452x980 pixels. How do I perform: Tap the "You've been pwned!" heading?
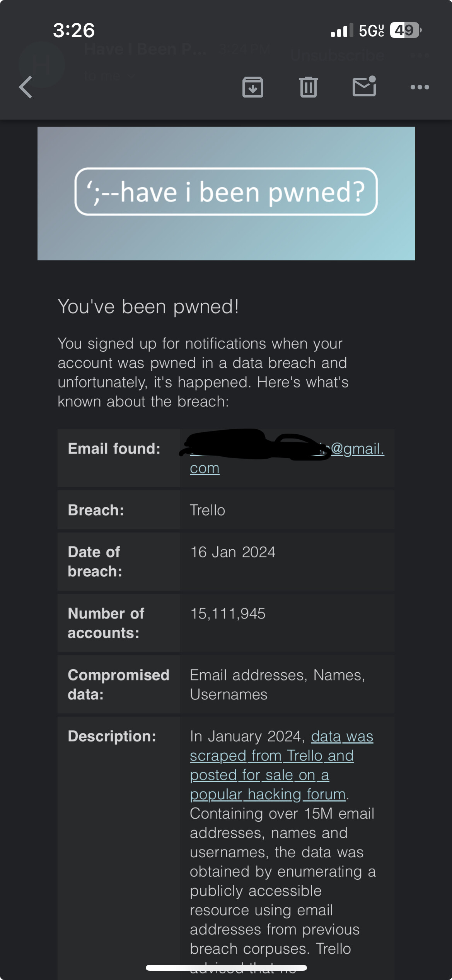click(x=148, y=307)
